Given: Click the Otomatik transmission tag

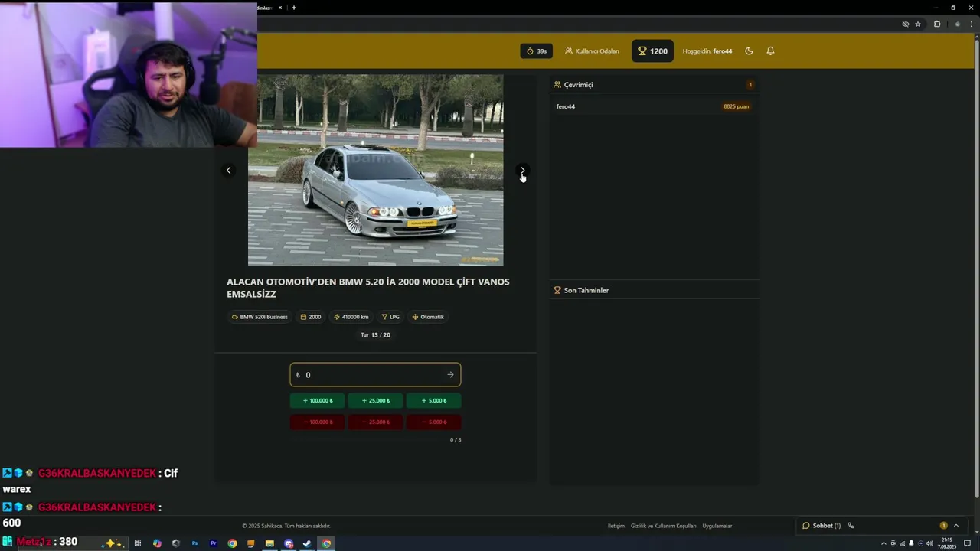Looking at the screenshot, I should pos(428,317).
